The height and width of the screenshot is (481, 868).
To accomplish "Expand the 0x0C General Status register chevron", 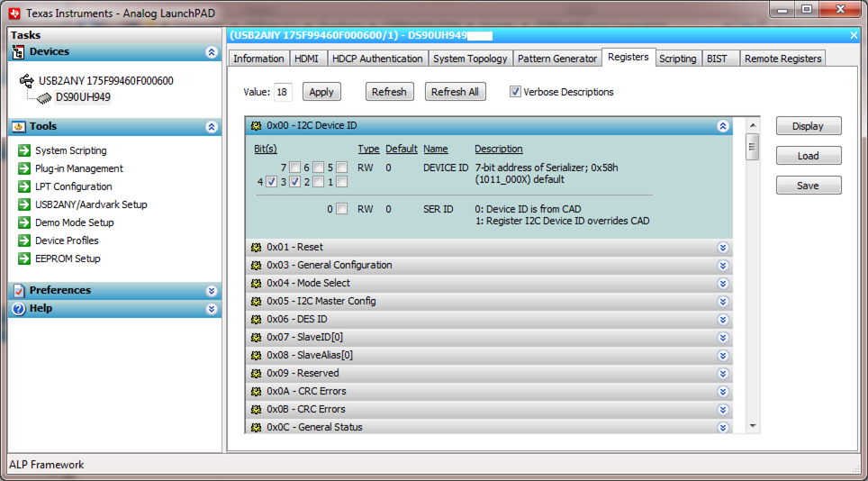I will [x=723, y=427].
